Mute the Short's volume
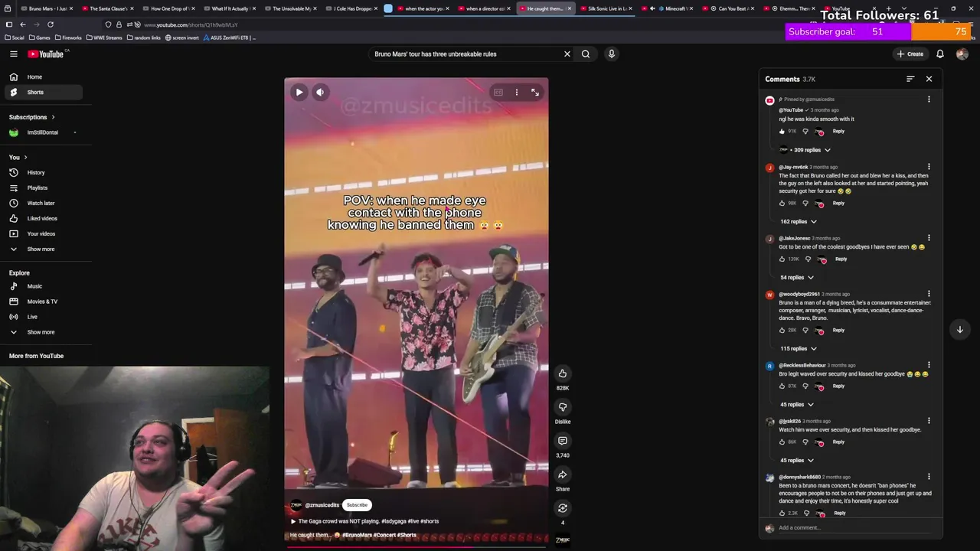980x551 pixels. click(320, 92)
